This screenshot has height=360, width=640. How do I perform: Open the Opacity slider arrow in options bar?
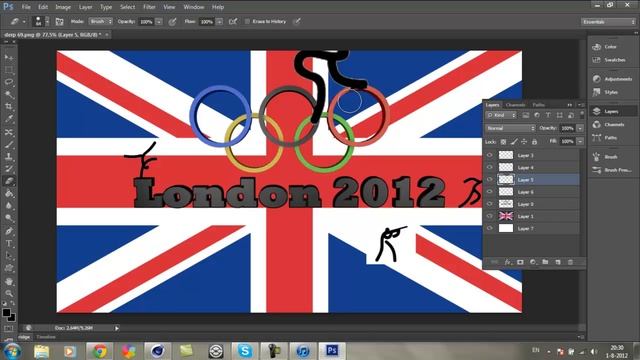(x=159, y=22)
